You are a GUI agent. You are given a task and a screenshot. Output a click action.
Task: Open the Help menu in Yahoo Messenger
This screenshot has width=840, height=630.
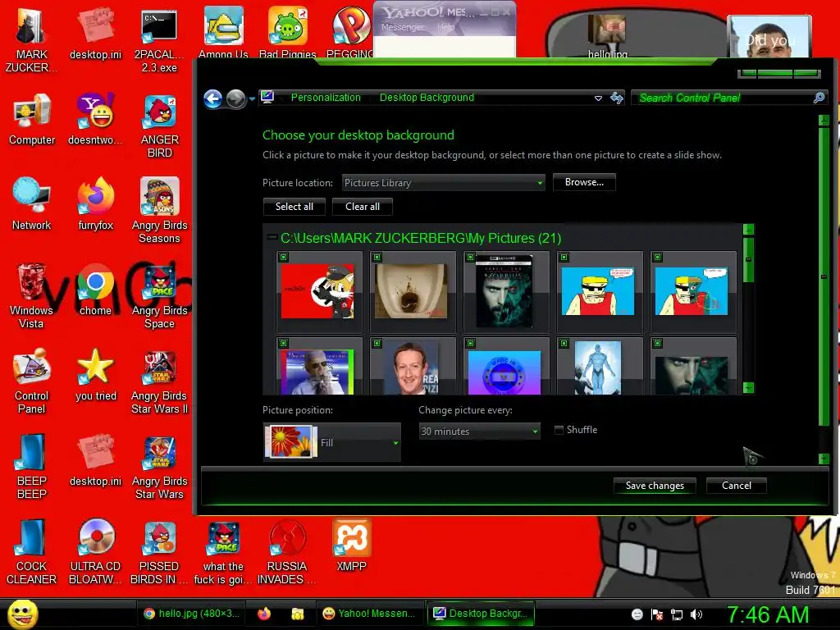tap(445, 27)
